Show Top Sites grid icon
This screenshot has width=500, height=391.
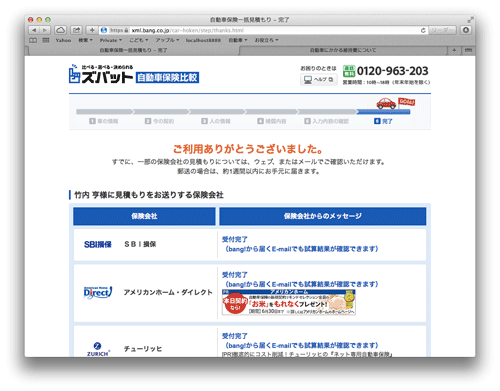pos(46,40)
